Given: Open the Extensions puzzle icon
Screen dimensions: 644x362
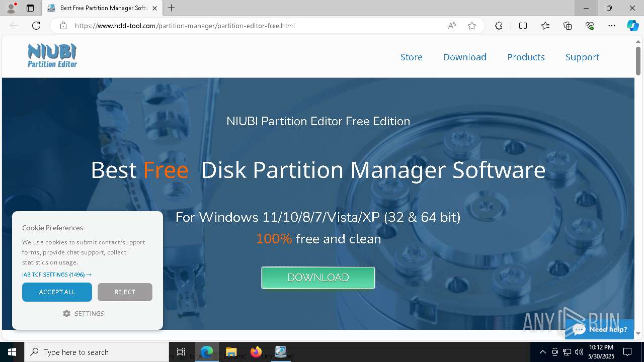Looking at the screenshot, I should point(499,26).
